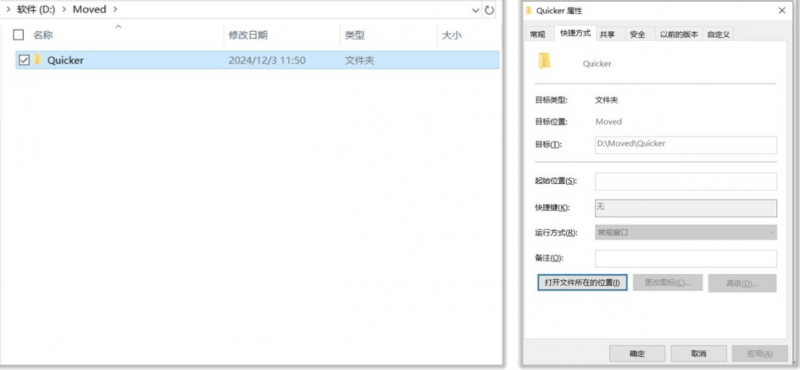This screenshot has height=370, width=800.
Task: Click the 备注(O) input field
Action: 686,258
